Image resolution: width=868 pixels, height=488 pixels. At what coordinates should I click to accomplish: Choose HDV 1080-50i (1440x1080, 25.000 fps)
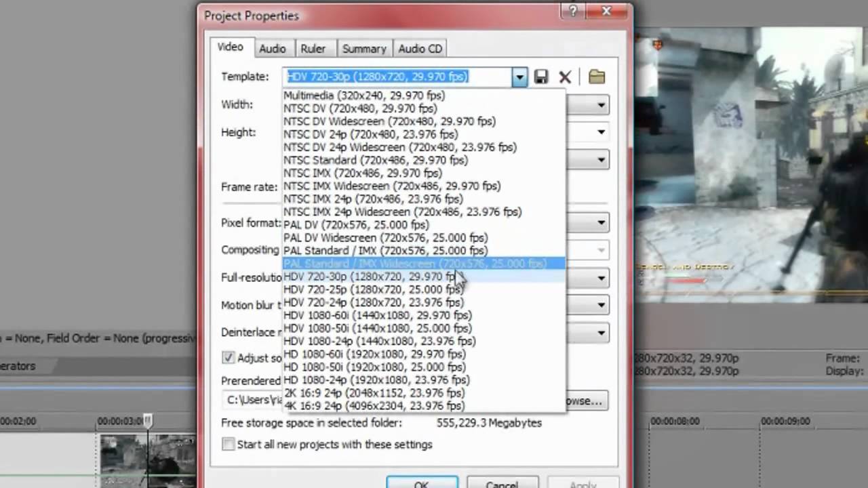point(423,328)
